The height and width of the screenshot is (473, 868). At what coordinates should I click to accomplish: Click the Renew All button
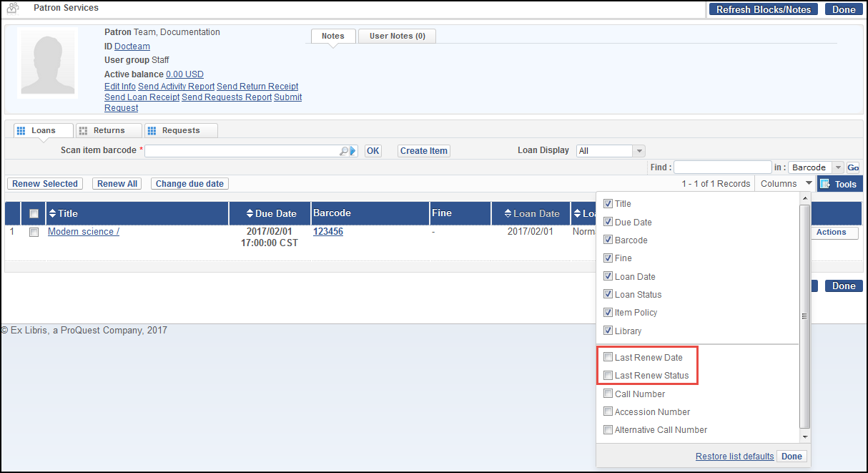coord(117,184)
